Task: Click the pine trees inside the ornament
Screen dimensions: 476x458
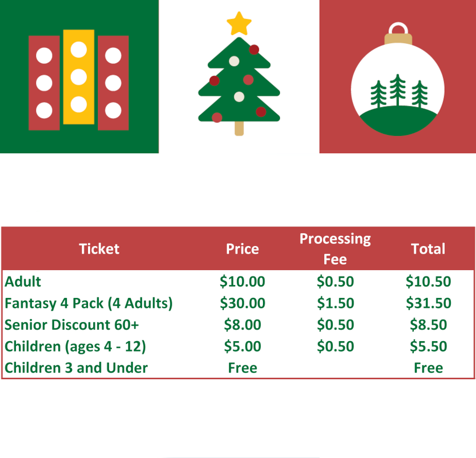Action: pos(398,92)
